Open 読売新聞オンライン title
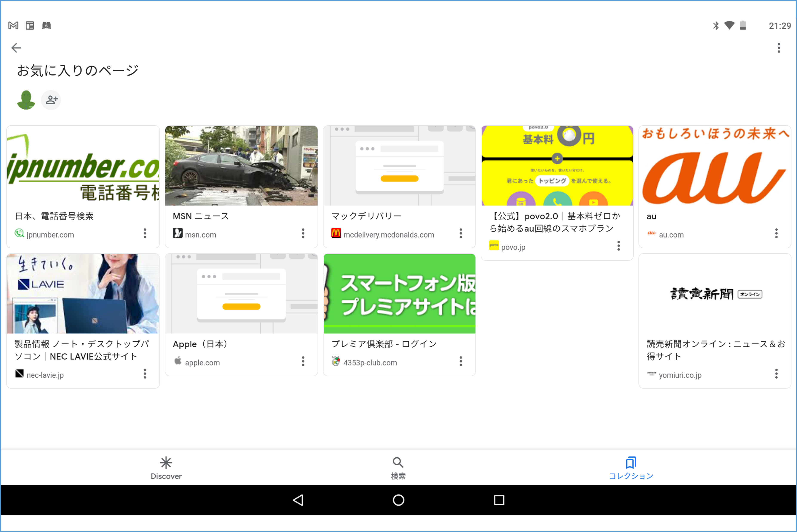This screenshot has width=797, height=532. click(x=716, y=350)
